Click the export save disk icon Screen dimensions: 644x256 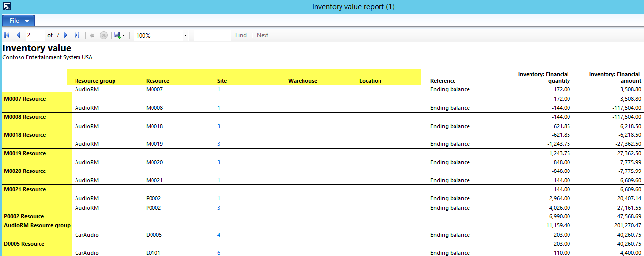(x=117, y=35)
